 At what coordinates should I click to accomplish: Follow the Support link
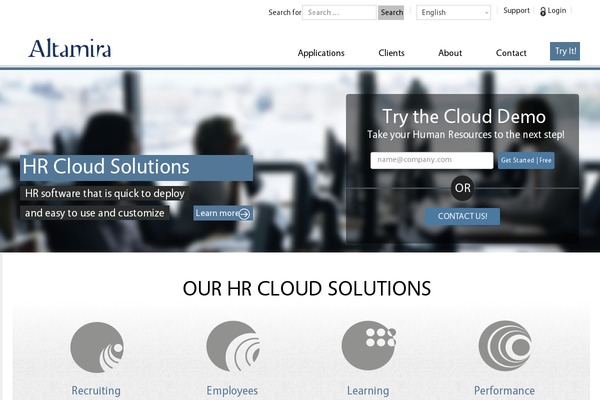pyautogui.click(x=516, y=11)
